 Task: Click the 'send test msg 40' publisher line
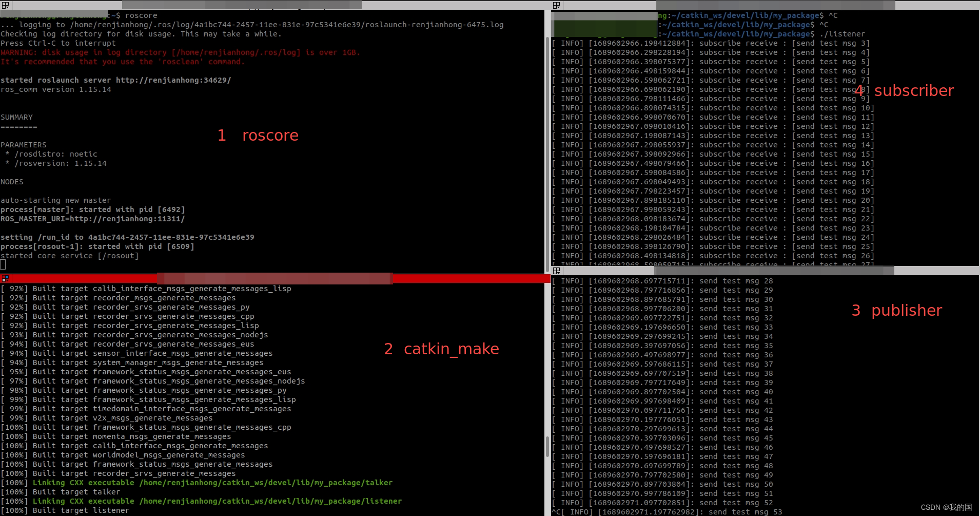662,392
